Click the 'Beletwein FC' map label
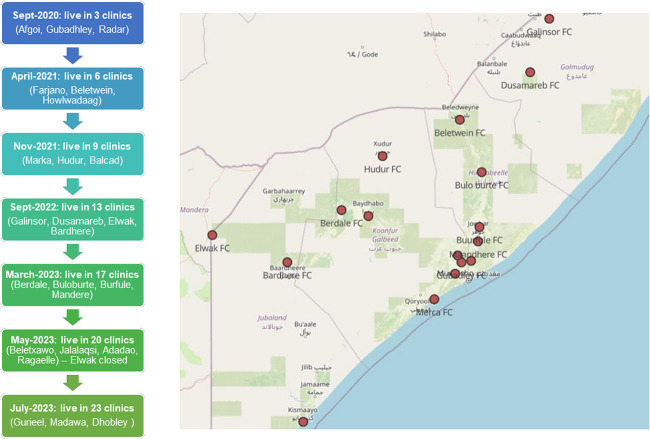Viewport: 650px width, 439px height. 459,133
